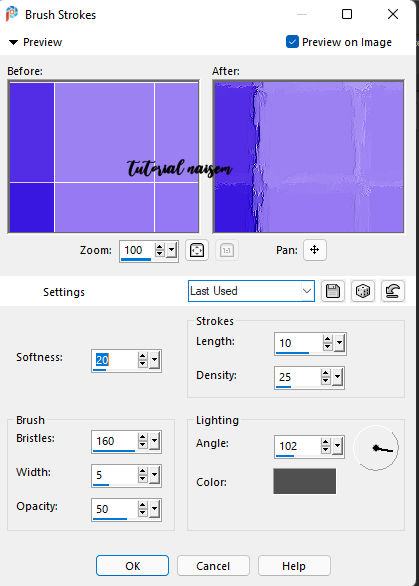This screenshot has width=419, height=586.
Task: Uncheck the Preview on Image checkbox
Action: (x=292, y=42)
